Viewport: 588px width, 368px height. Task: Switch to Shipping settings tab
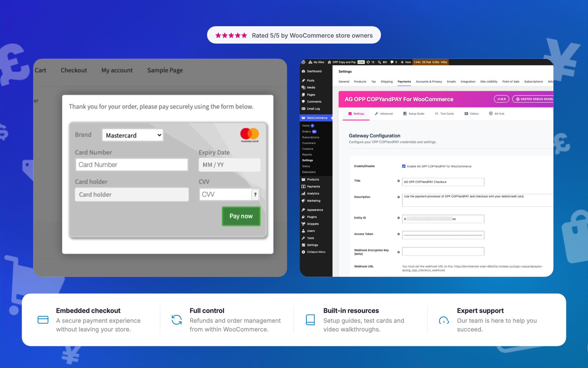tap(387, 82)
